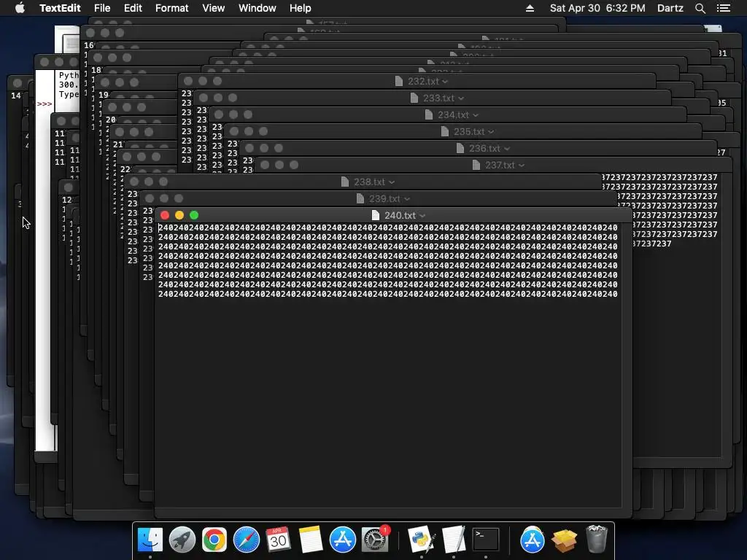Screen dimensions: 747x560
Task: Open App Store left of System Preferences
Action: pos(343,540)
